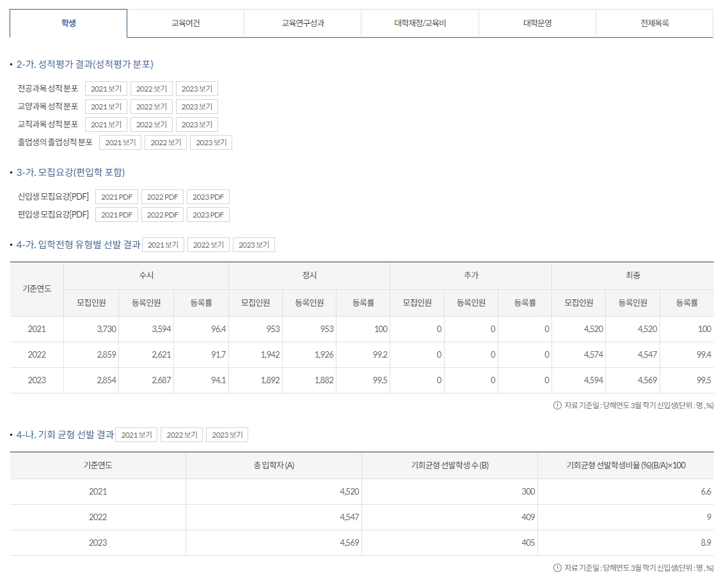View 2022 입학전형 유형별 선발 결과

click(x=209, y=244)
